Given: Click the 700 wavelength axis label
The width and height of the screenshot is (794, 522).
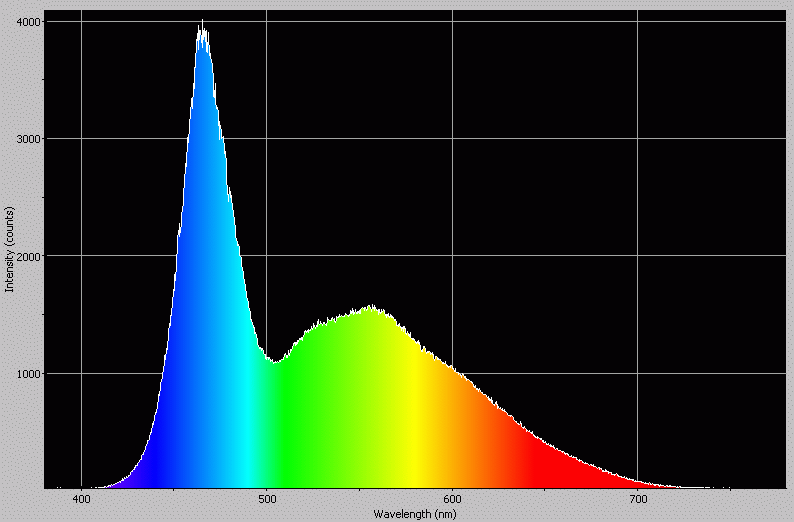Looking at the screenshot, I should (x=638, y=500).
